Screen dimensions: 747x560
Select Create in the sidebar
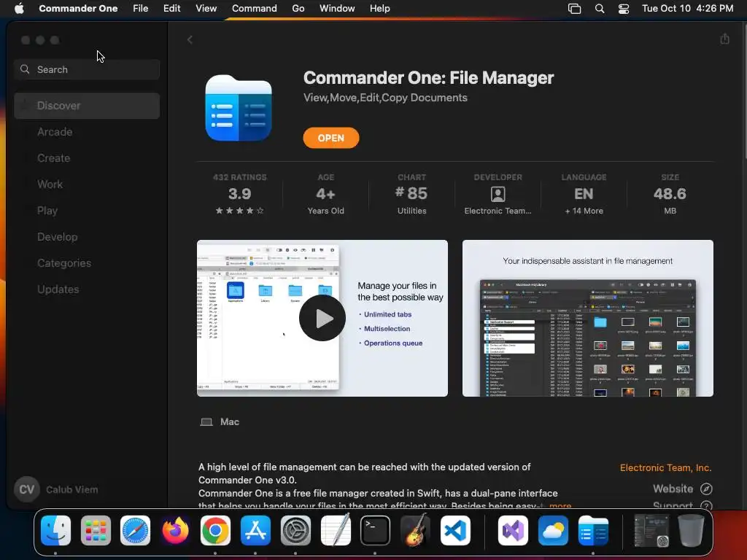pos(87,158)
